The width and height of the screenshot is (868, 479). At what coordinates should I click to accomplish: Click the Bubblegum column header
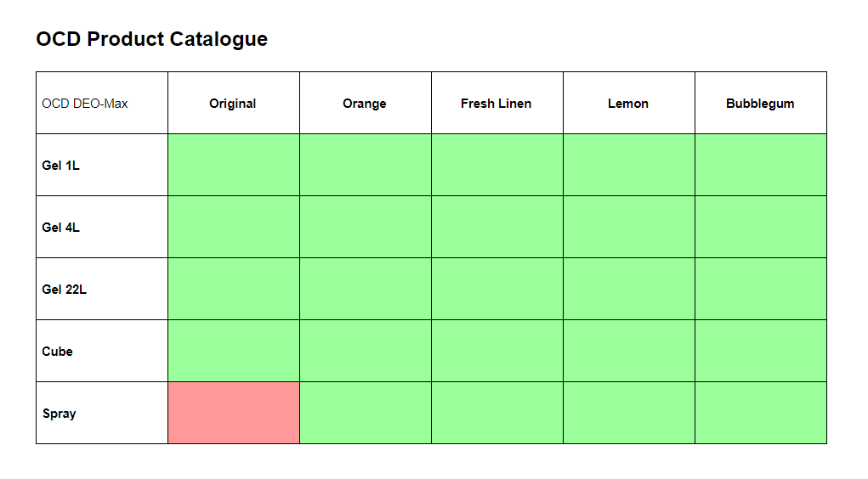point(760,104)
